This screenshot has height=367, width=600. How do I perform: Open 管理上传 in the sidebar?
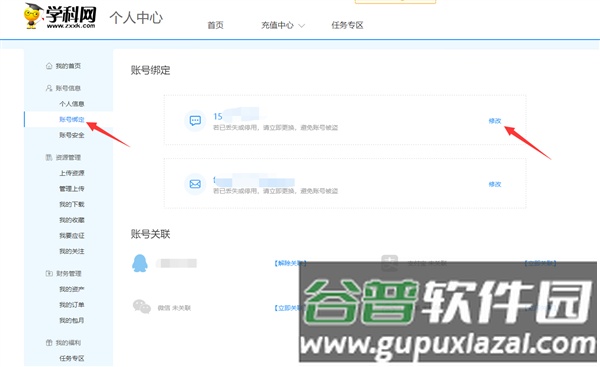pyautogui.click(x=72, y=189)
